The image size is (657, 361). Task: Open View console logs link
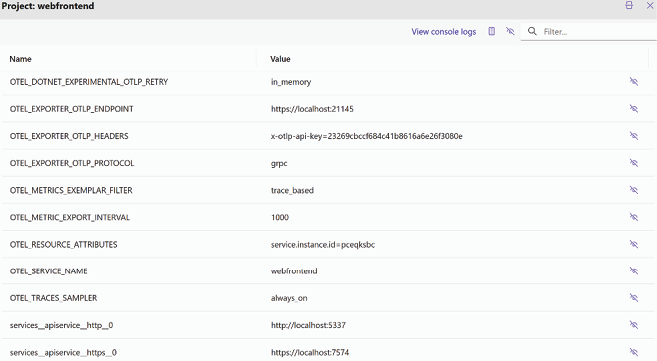point(444,31)
